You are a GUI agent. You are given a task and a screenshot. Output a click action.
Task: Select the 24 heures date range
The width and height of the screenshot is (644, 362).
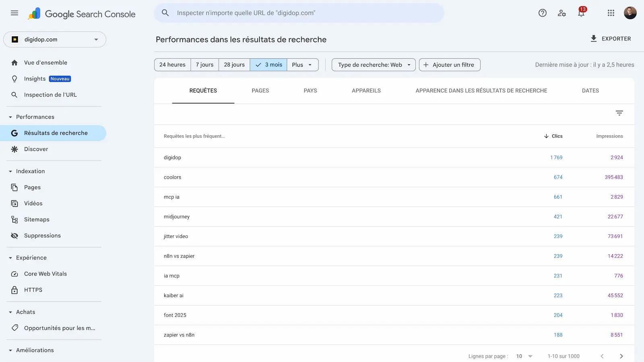(x=172, y=65)
